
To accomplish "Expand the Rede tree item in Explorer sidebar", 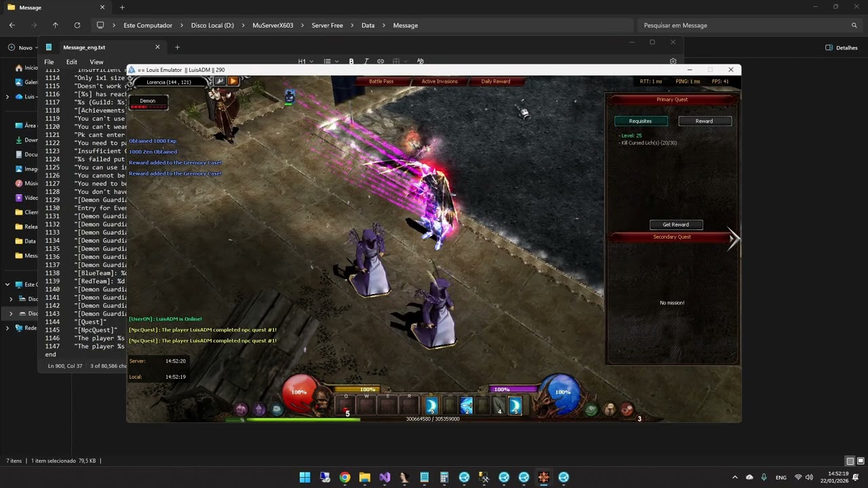I will [x=7, y=328].
